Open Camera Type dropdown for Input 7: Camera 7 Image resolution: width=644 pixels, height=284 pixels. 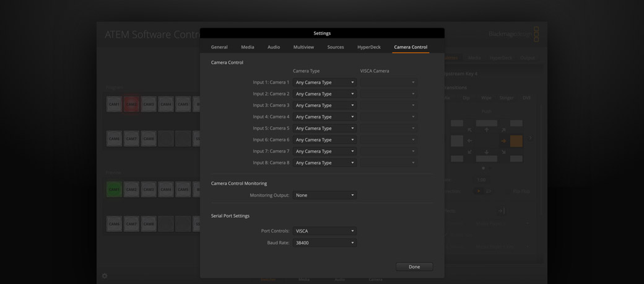pos(324,151)
